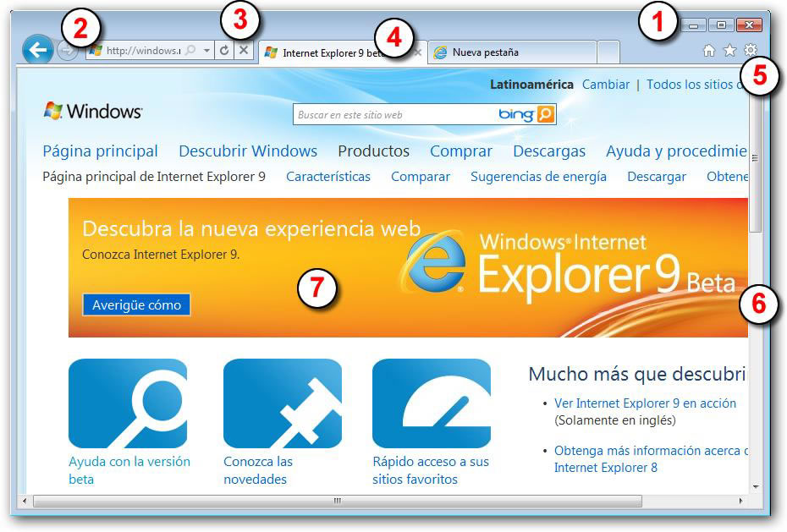This screenshot has width=787, height=532.
Task: Click the horizontal scrollbar left arrow
Action: coord(24,501)
